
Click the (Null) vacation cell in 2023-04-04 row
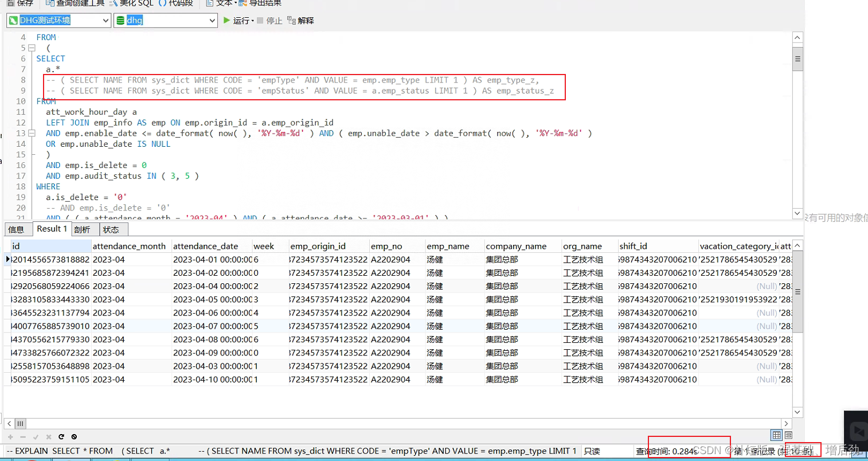(738, 286)
